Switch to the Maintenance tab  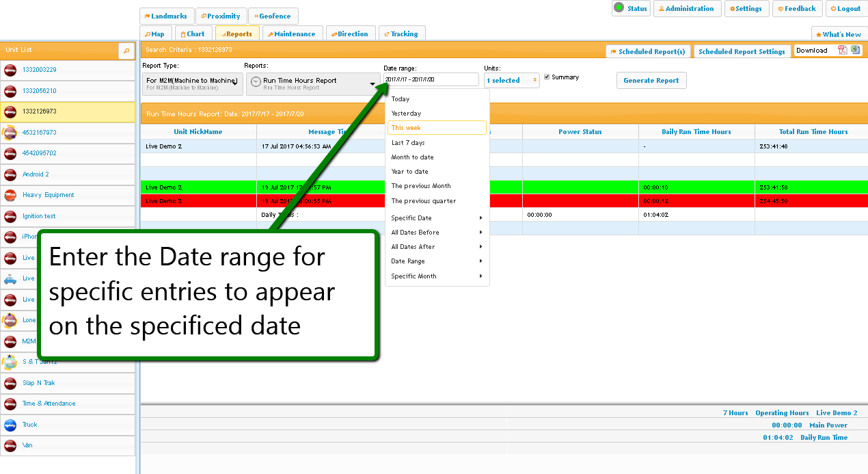[x=291, y=34]
